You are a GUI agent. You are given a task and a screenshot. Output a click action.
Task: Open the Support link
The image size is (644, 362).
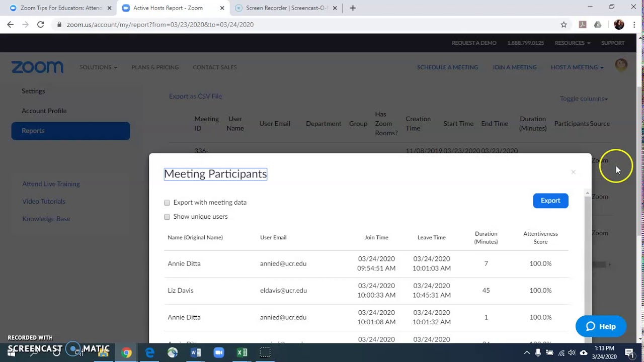point(613,43)
